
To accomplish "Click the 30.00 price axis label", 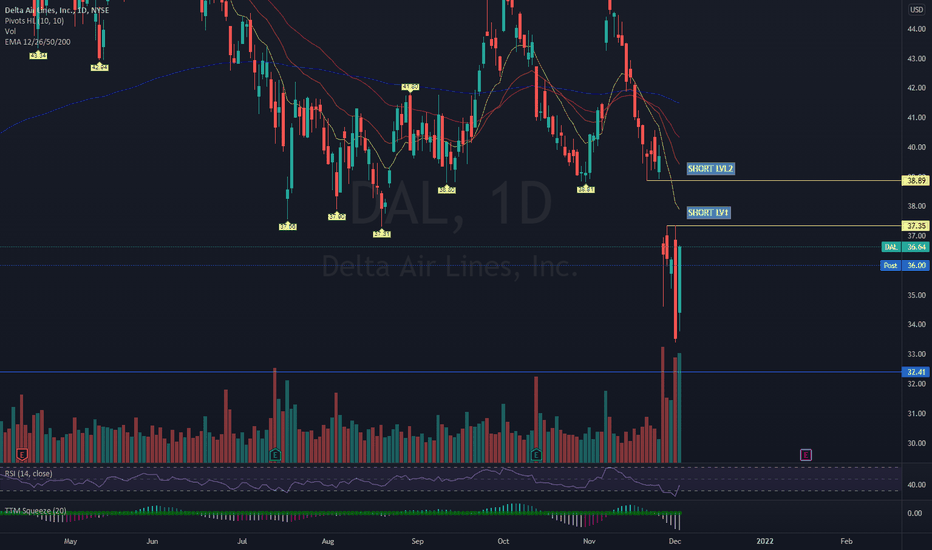I will pos(916,443).
